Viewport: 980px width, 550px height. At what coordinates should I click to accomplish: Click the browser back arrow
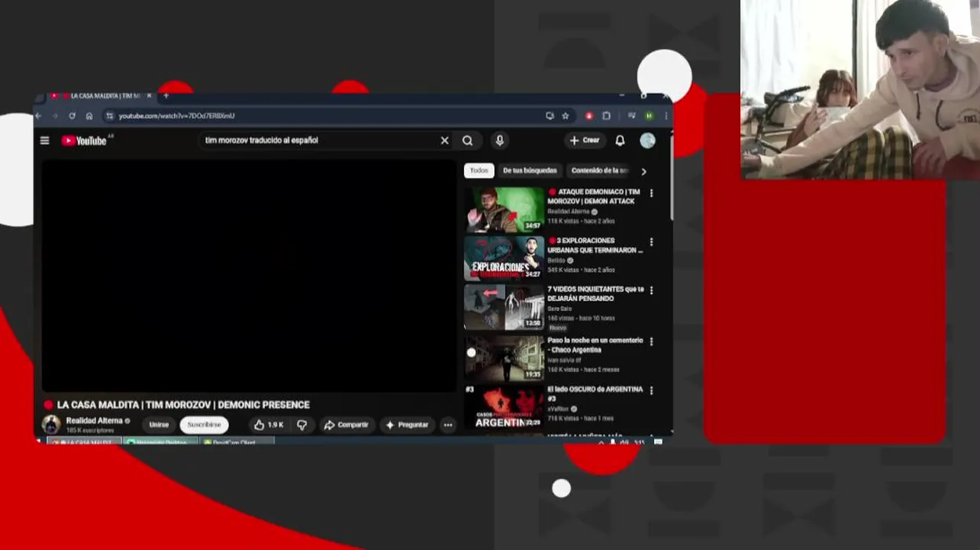pyautogui.click(x=39, y=116)
